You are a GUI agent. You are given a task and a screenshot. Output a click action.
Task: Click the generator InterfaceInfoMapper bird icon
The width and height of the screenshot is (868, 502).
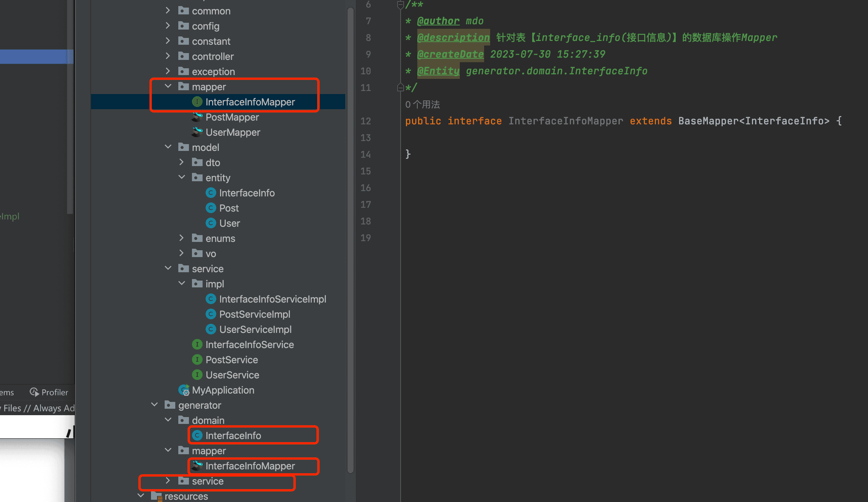click(x=197, y=466)
